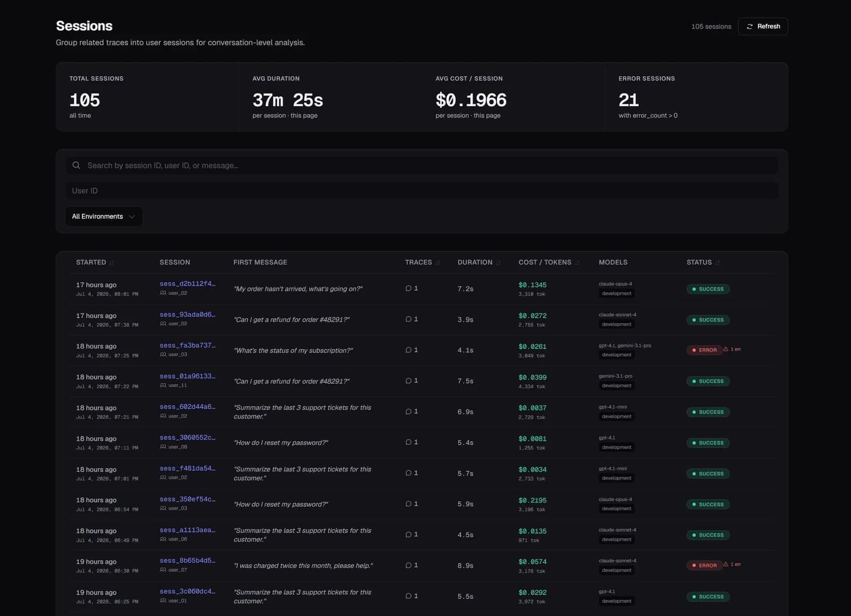Sort by Traces column sort icon
Viewport: 851px width, 616px height.
pyautogui.click(x=438, y=263)
